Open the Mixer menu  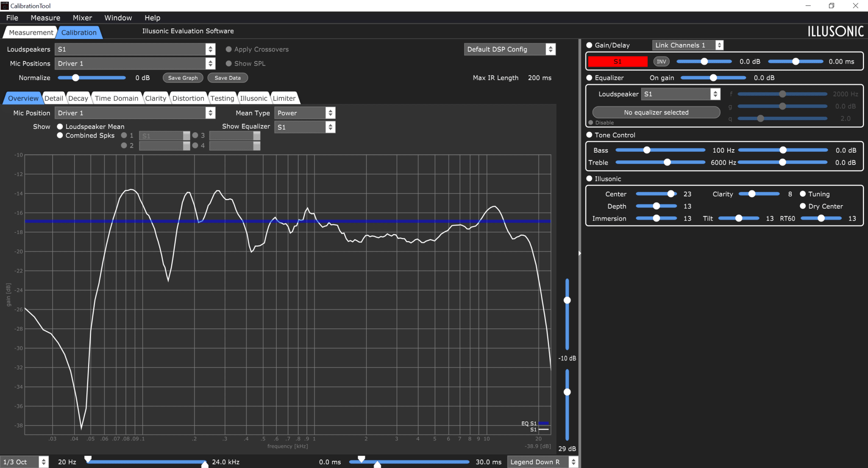[82, 18]
